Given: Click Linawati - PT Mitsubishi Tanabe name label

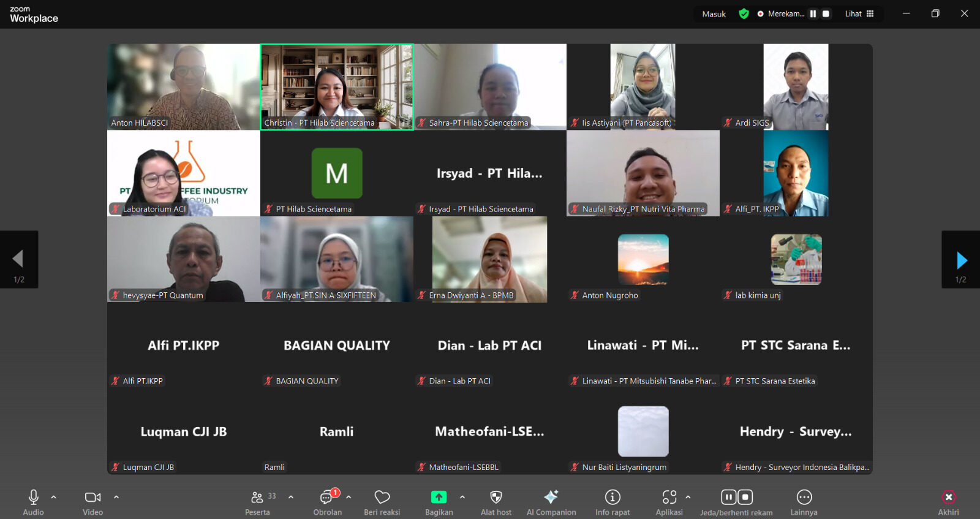Looking at the screenshot, I should click(649, 381).
